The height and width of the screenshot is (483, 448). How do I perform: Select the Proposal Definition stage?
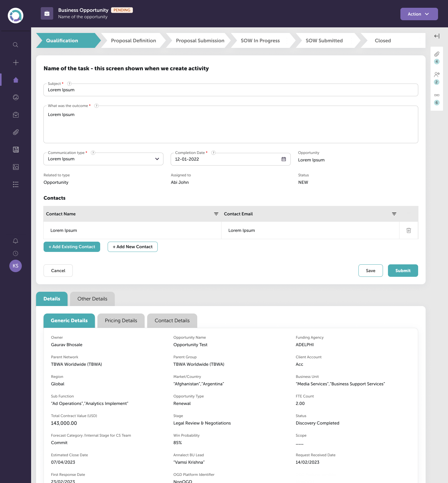pyautogui.click(x=133, y=41)
